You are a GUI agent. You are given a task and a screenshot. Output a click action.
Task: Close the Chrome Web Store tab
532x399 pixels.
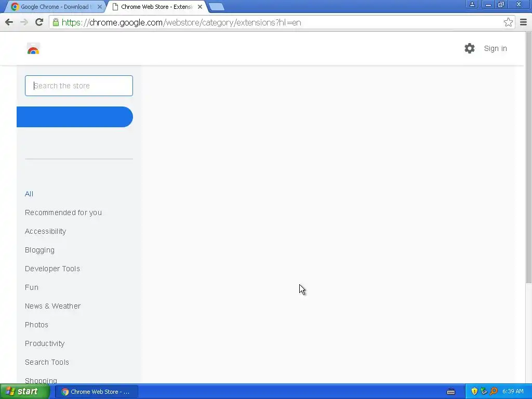click(x=200, y=7)
